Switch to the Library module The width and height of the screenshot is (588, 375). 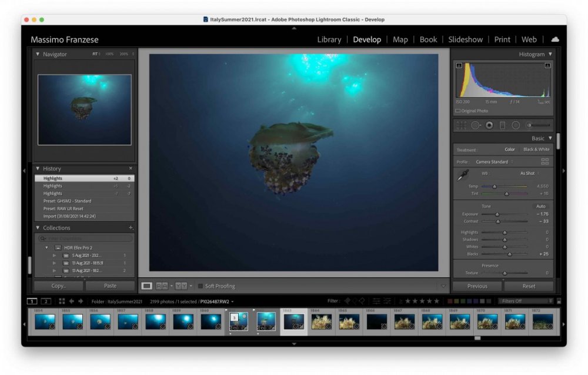pyautogui.click(x=329, y=39)
